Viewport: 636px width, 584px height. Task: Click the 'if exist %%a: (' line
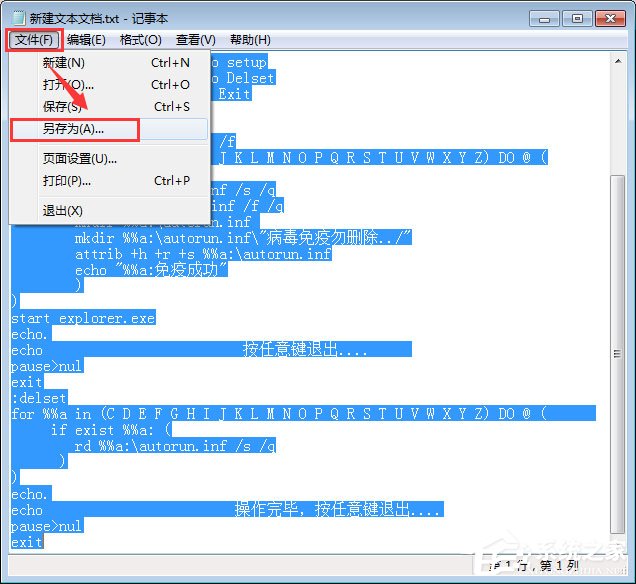[x=111, y=430]
